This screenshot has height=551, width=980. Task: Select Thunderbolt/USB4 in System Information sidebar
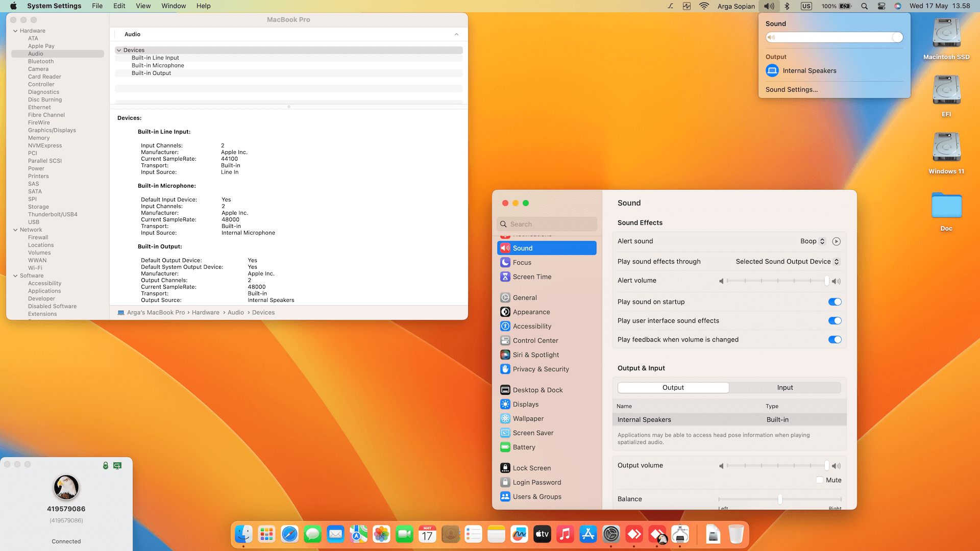[53, 214]
